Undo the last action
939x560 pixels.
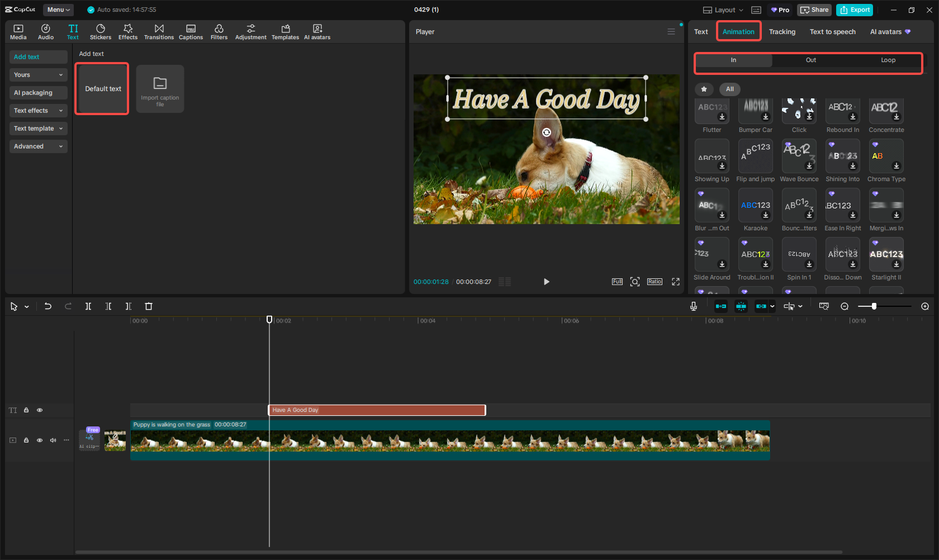48,306
